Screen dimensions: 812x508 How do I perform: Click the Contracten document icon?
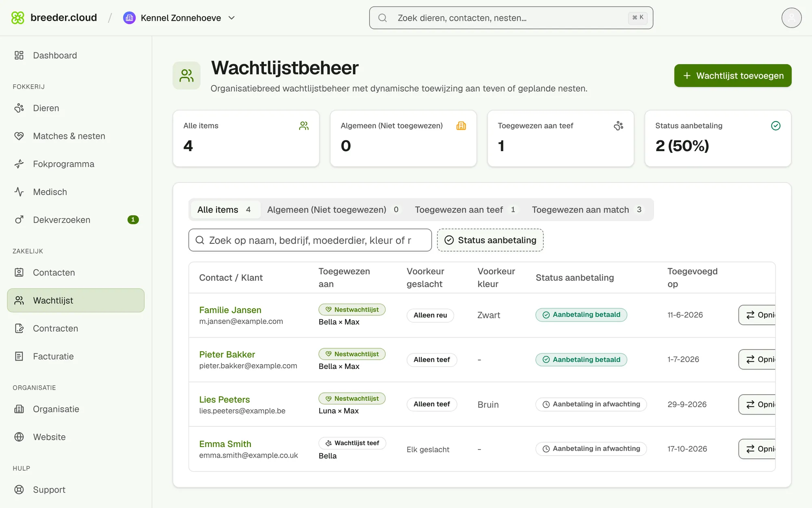[x=19, y=328]
